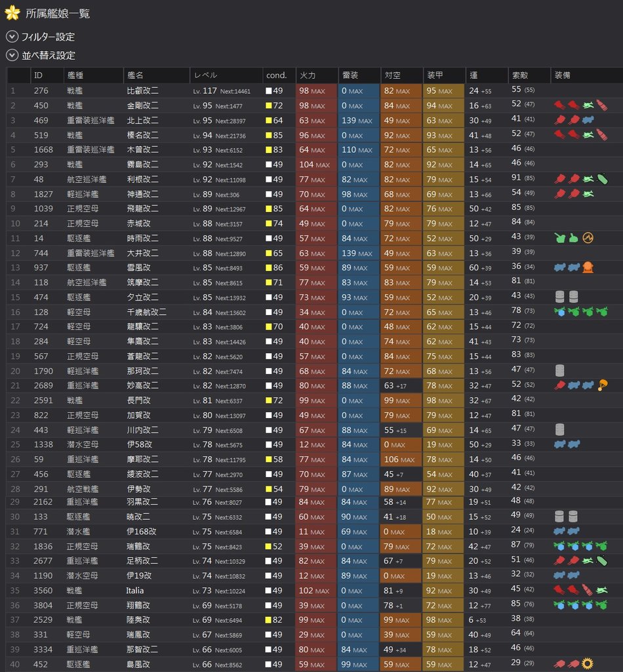The height and width of the screenshot is (672, 623).
Task: Select the ship name 摩耶改二
Action: coord(142,459)
